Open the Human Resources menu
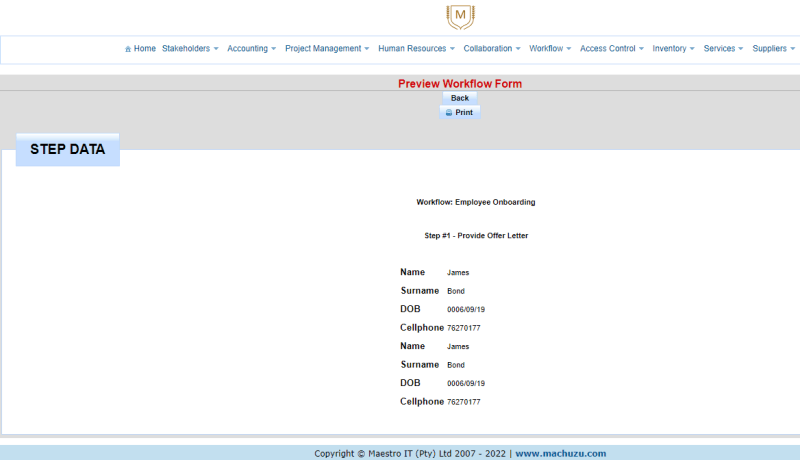This screenshot has width=800, height=460. click(416, 48)
